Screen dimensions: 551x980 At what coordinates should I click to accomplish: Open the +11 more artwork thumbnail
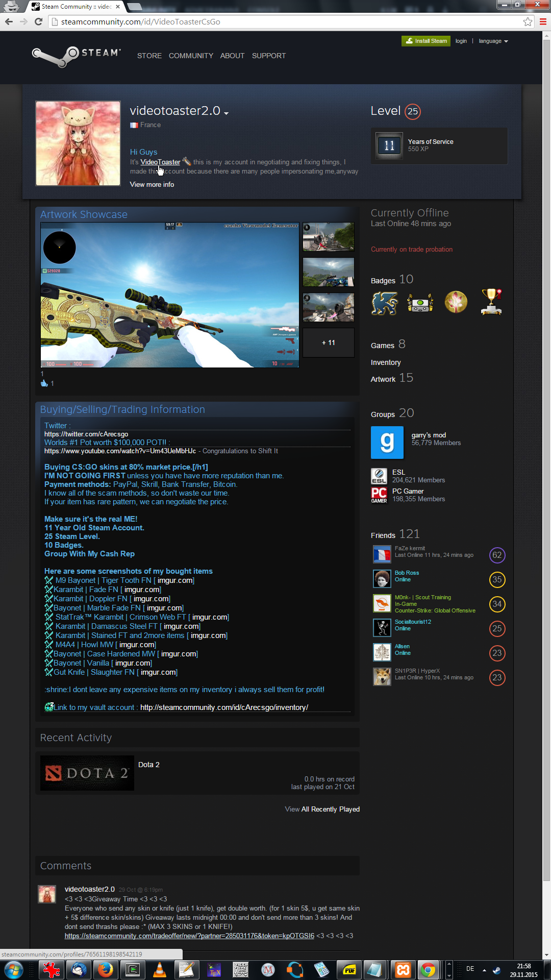tap(328, 342)
